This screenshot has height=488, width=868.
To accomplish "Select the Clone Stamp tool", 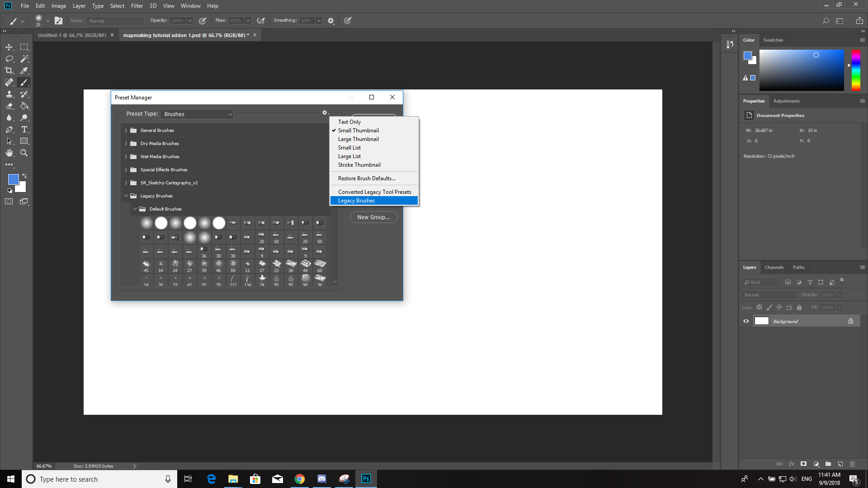I will pyautogui.click(x=9, y=94).
